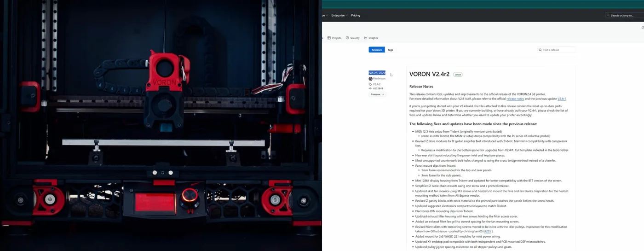Open the VORON V2.4r2 release title
Viewport: 644px width, 251px height.
click(x=429, y=74)
